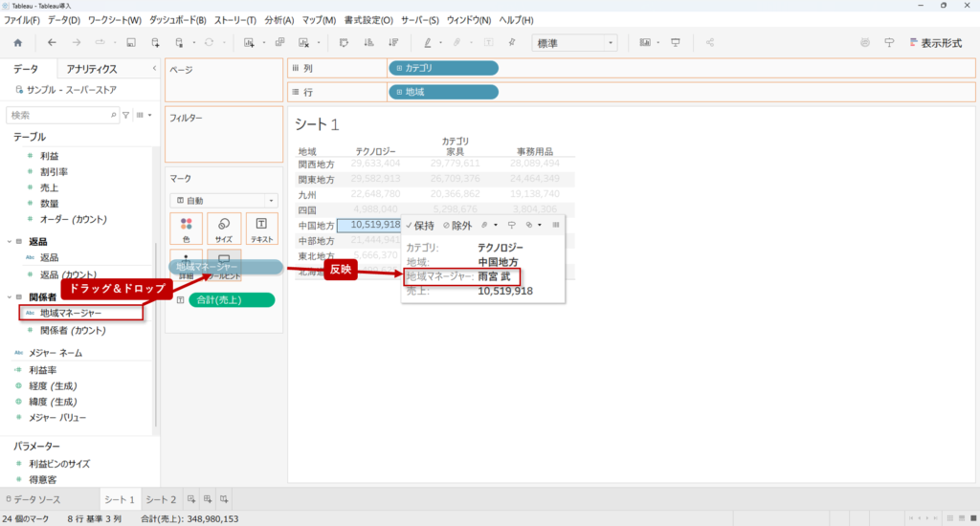Open the 色 (color) marks card

coord(186,229)
